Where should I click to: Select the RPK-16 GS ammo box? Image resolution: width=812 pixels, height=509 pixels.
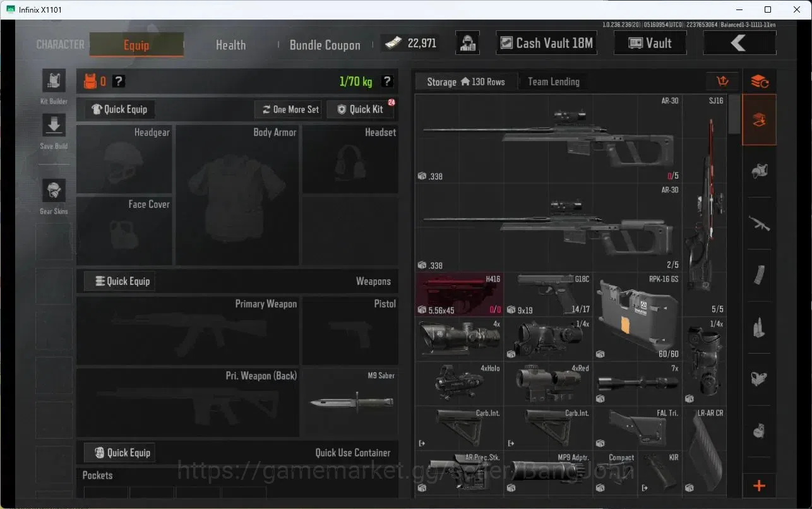pyautogui.click(x=637, y=316)
